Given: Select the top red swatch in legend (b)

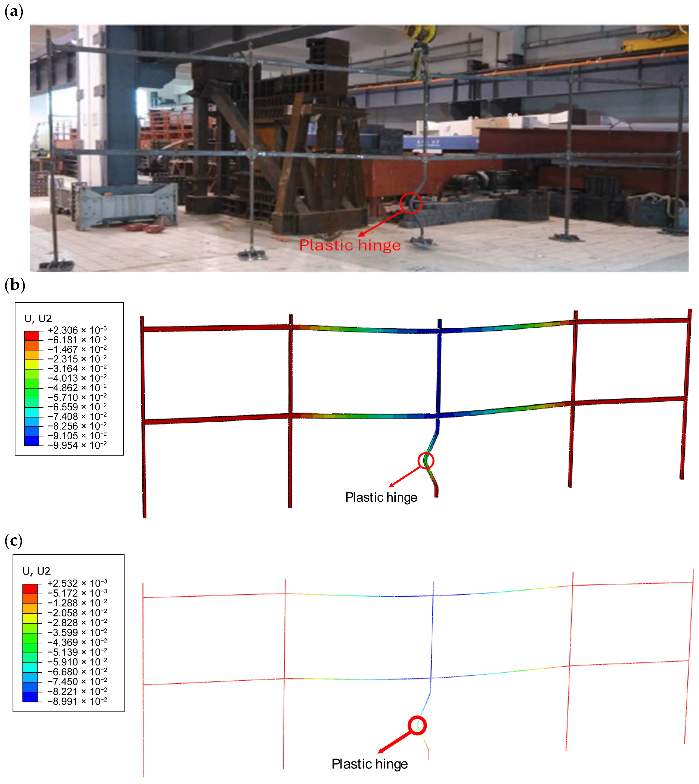Looking at the screenshot, I should tap(31, 336).
